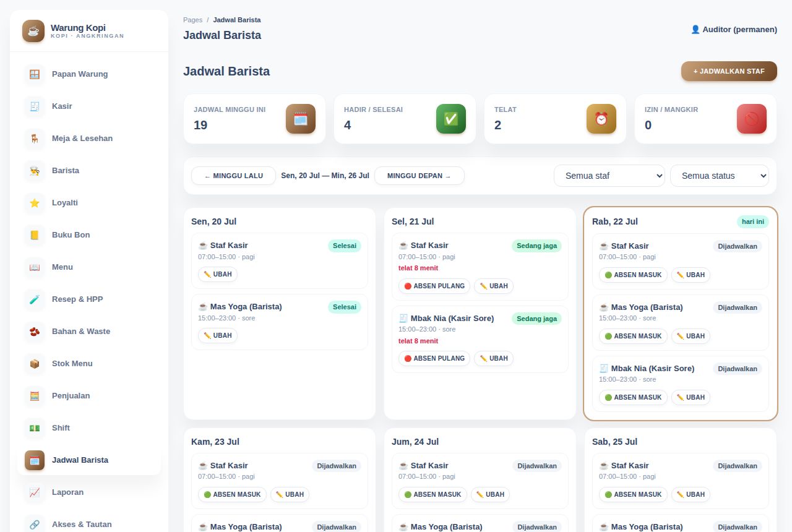The image size is (792, 532).
Task: Open Stok Menu package icon
Action: pyautogui.click(x=35, y=364)
